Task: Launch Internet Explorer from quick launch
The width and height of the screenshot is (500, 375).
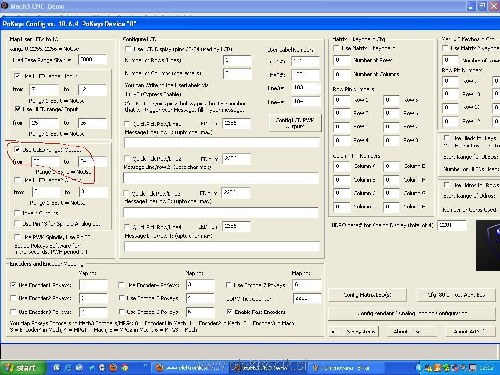Action: tap(68, 367)
